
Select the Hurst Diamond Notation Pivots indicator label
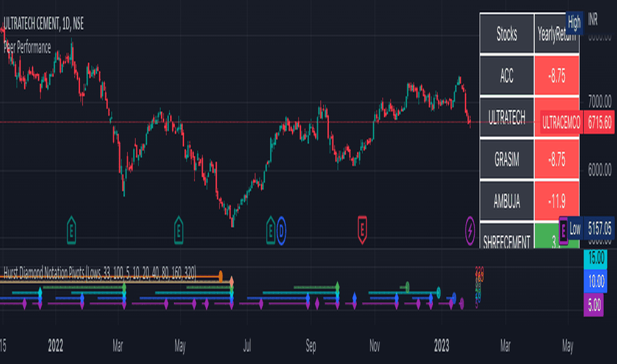pyautogui.click(x=99, y=272)
